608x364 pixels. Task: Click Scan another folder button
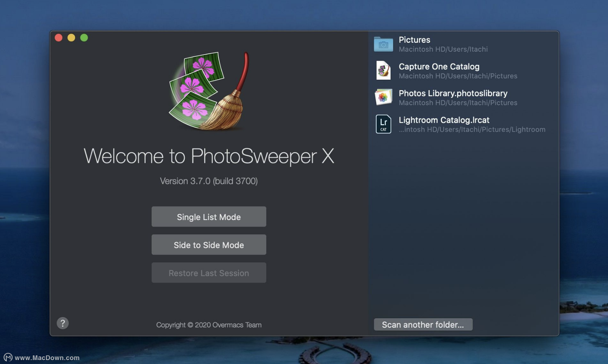click(423, 325)
